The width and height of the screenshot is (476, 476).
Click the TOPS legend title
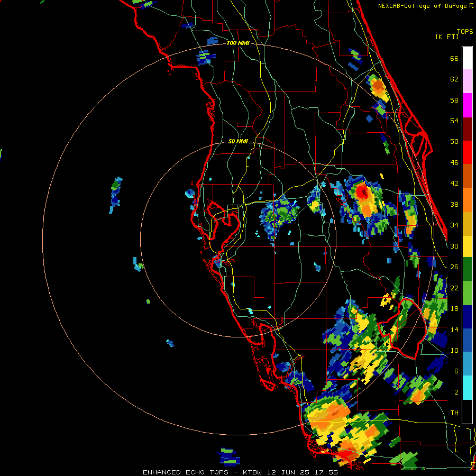(x=465, y=32)
